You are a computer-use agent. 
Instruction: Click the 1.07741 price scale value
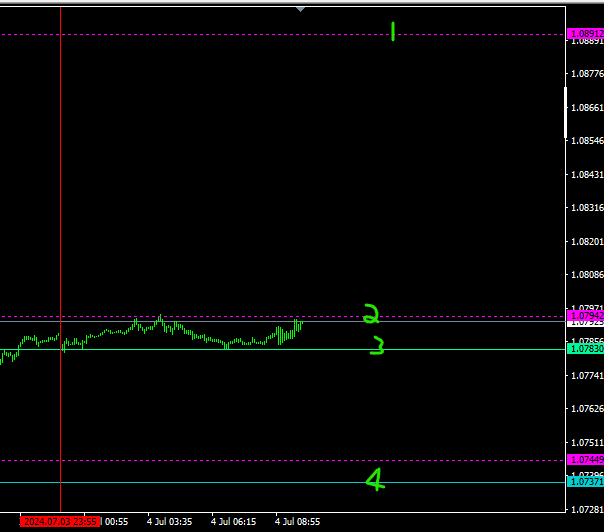coord(587,376)
